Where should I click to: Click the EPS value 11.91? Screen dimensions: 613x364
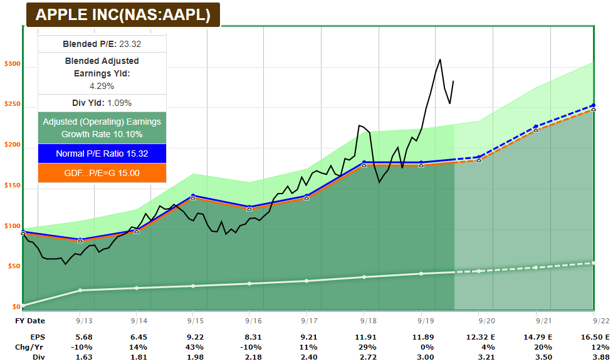364,336
